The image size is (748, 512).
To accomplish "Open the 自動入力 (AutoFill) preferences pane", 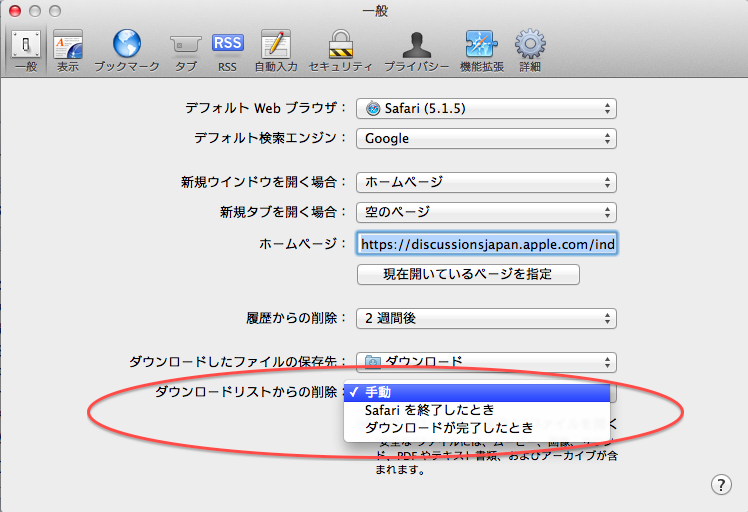I will (x=276, y=50).
